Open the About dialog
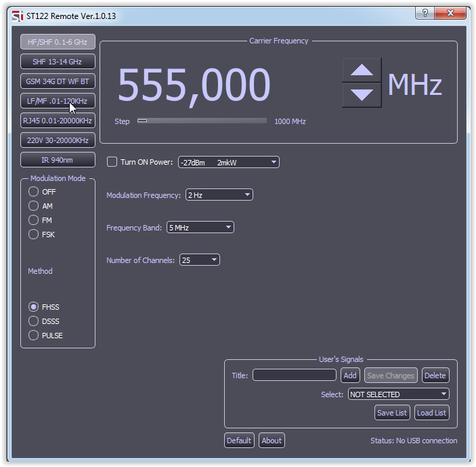 tap(272, 441)
